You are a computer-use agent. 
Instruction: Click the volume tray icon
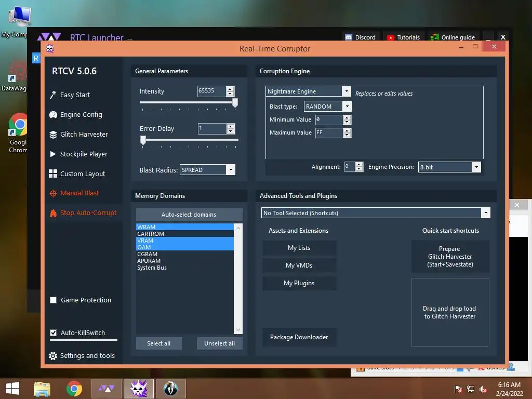483,389
